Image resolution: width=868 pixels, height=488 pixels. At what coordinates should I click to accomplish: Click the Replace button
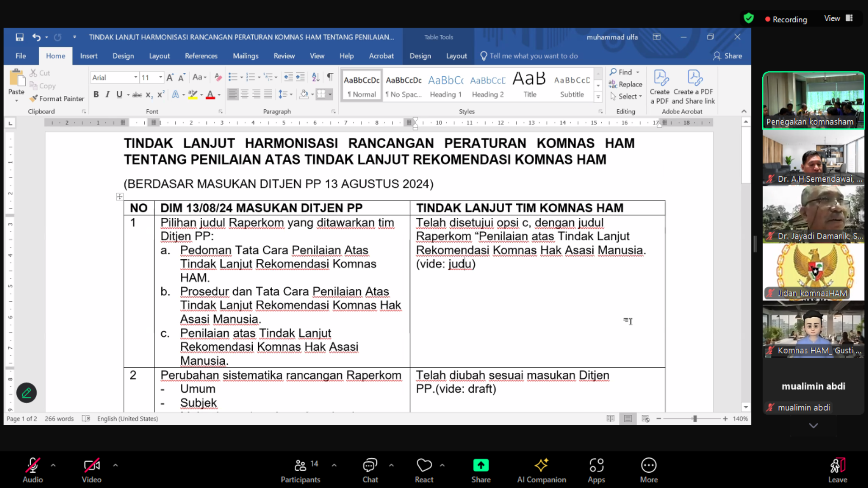626,84
